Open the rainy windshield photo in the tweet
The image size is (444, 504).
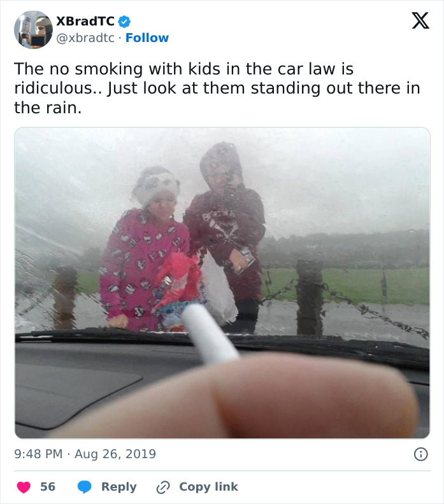(222, 283)
